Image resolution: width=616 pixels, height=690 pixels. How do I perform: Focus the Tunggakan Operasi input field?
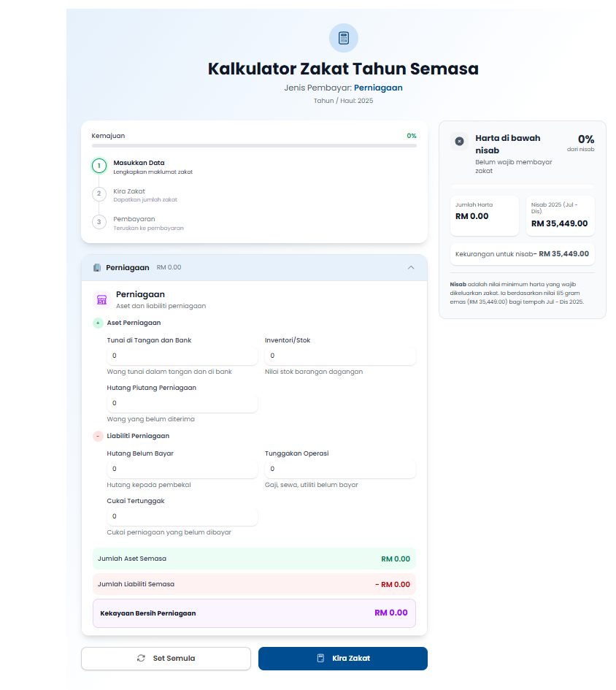[340, 469]
